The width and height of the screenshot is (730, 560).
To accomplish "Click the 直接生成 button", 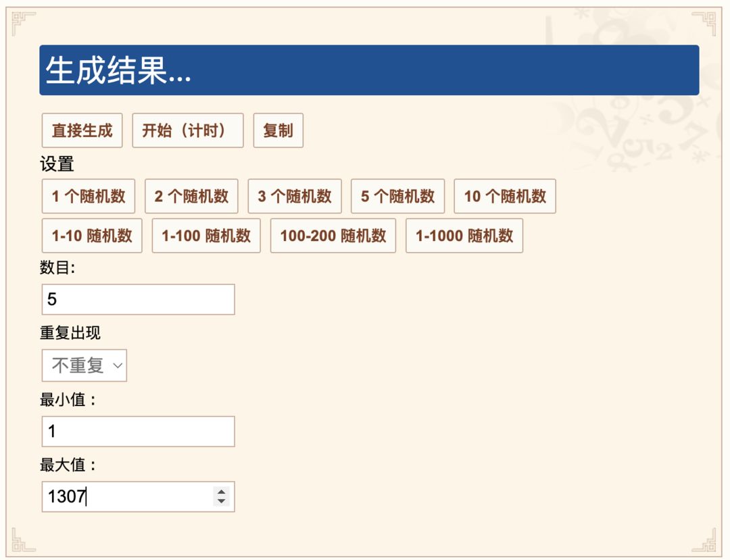I will tap(82, 130).
